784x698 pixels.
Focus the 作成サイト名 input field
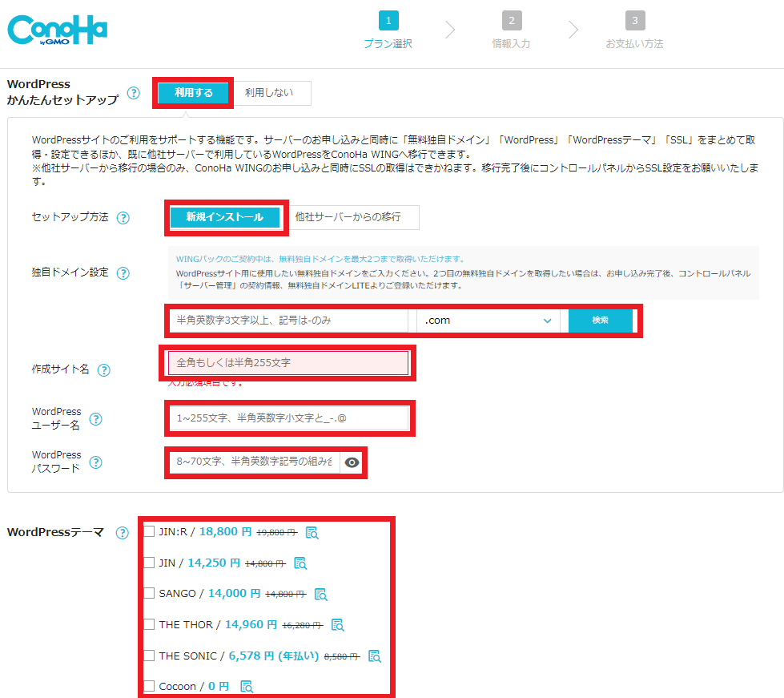coord(288,363)
